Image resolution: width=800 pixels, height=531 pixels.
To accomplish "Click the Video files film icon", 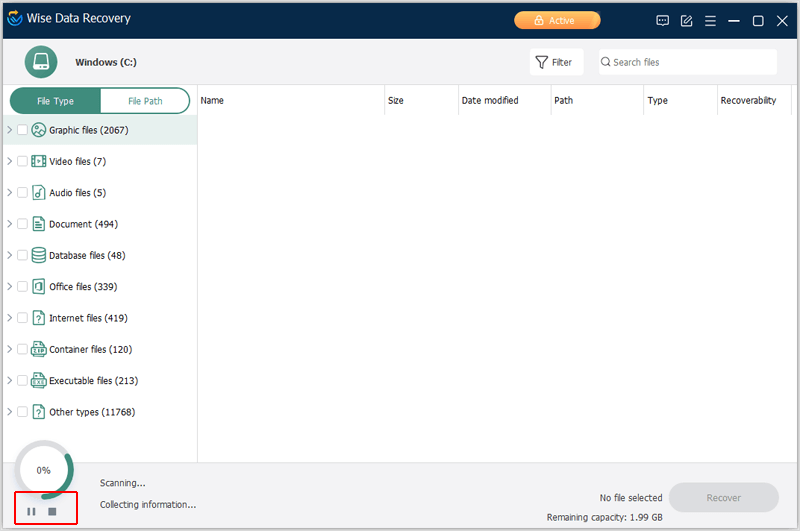I will [39, 161].
